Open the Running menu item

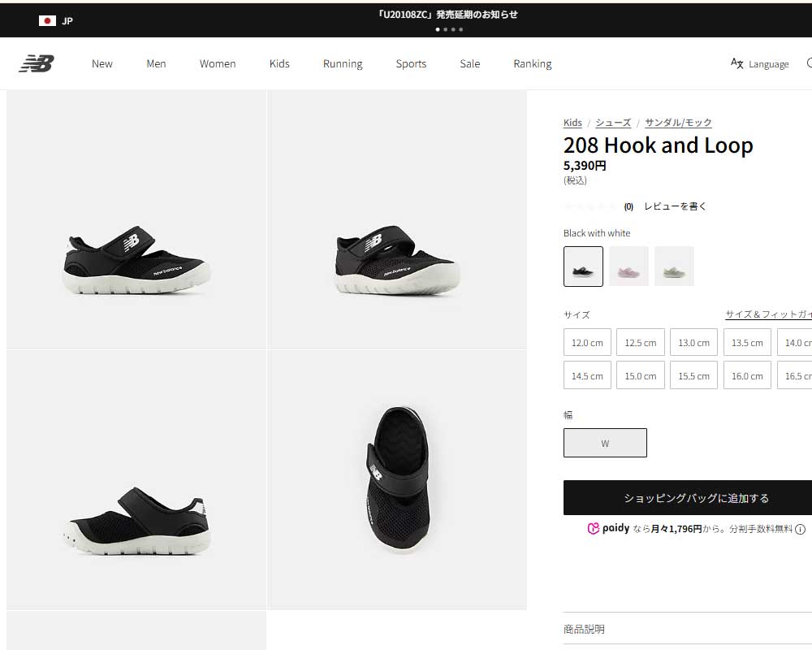tap(343, 63)
